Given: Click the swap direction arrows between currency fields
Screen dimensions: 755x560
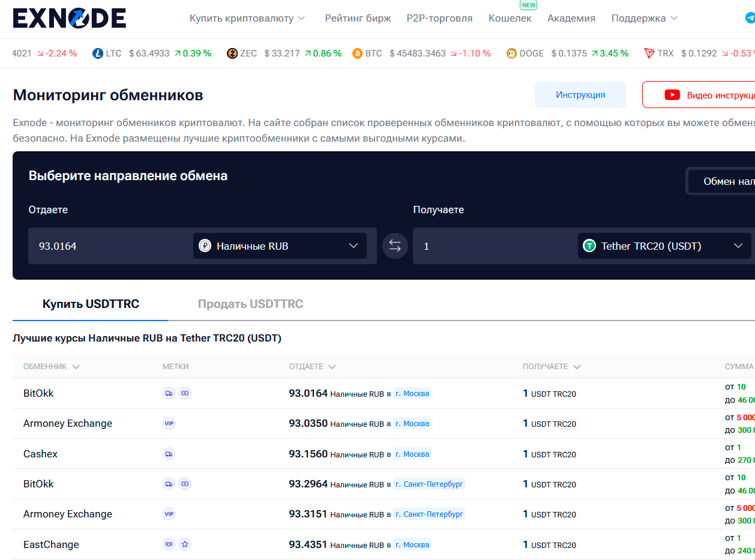Looking at the screenshot, I should tap(395, 245).
